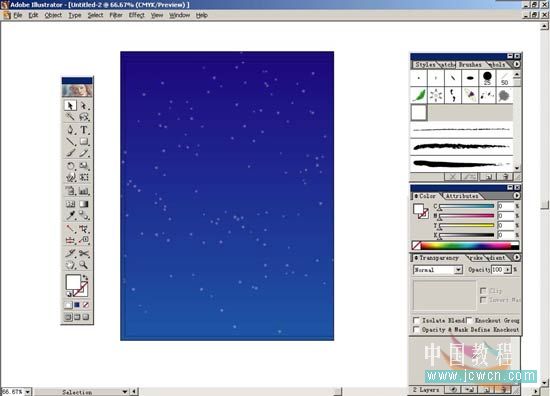This screenshot has width=550, height=396.
Task: Switch to the Attributes tab
Action: coord(462,196)
